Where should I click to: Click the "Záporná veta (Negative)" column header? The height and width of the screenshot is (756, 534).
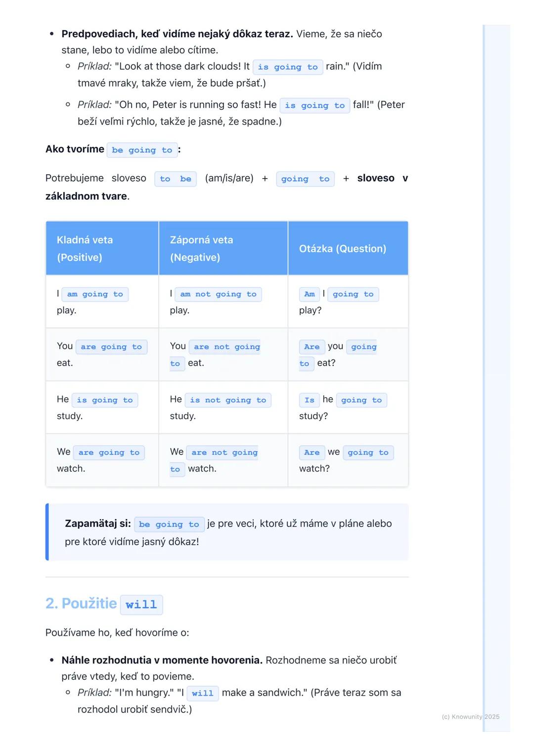click(x=223, y=248)
